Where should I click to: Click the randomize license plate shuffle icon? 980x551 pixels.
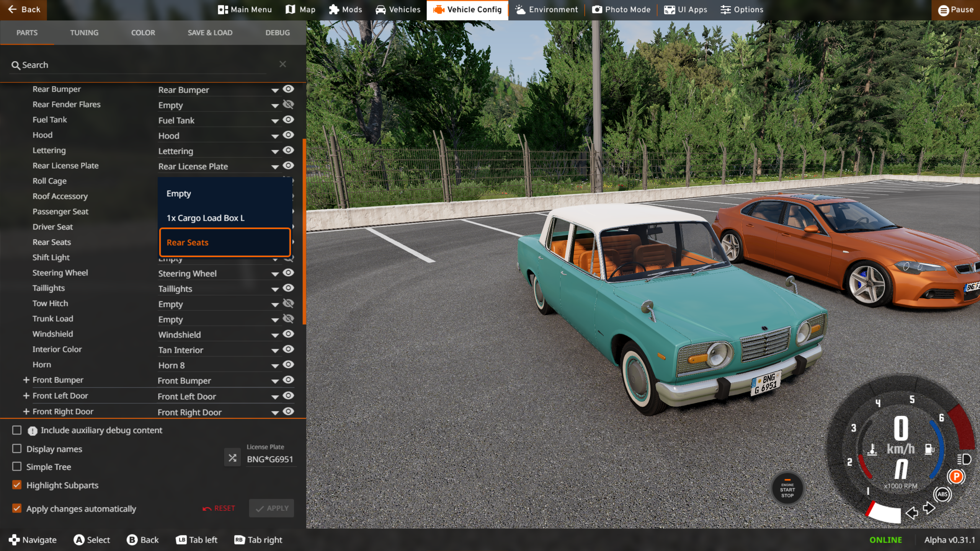pos(232,458)
